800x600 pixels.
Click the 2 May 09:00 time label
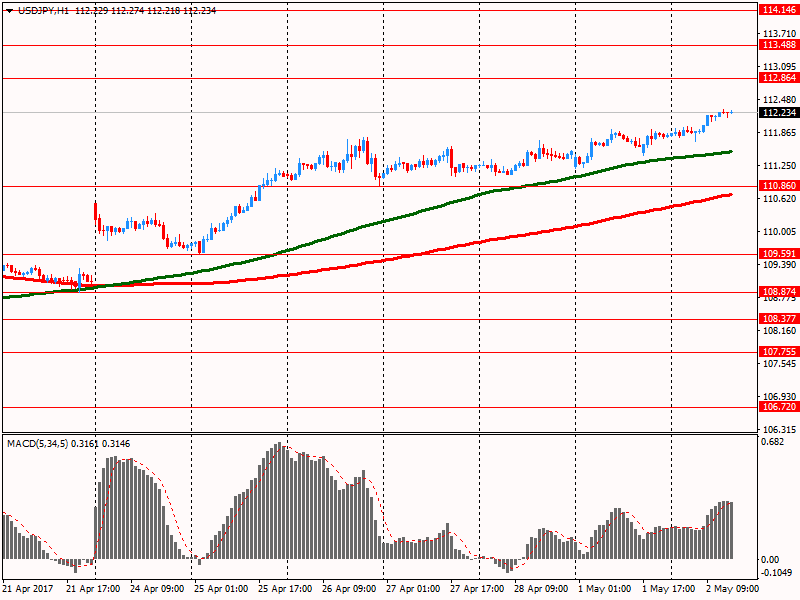tap(733, 589)
